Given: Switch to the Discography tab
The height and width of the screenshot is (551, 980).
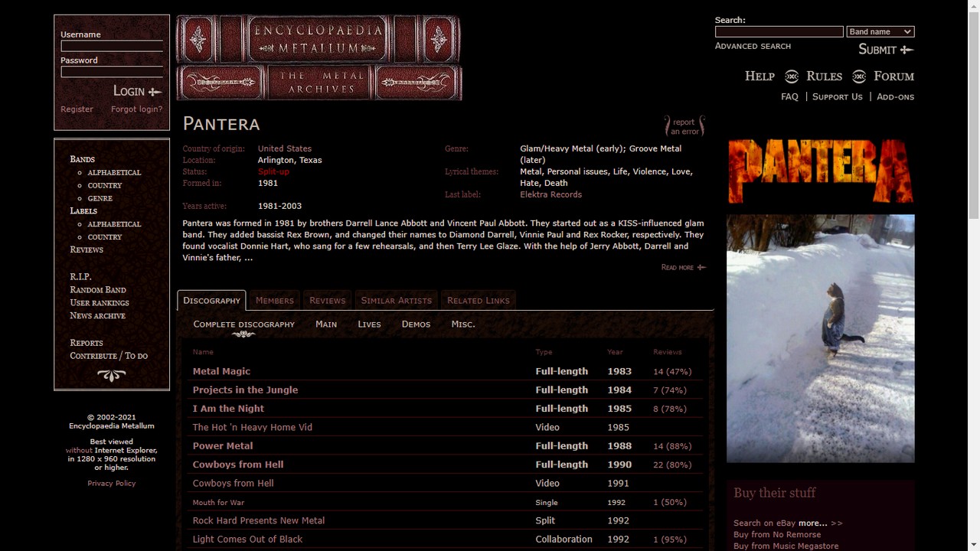Looking at the screenshot, I should pyautogui.click(x=211, y=301).
